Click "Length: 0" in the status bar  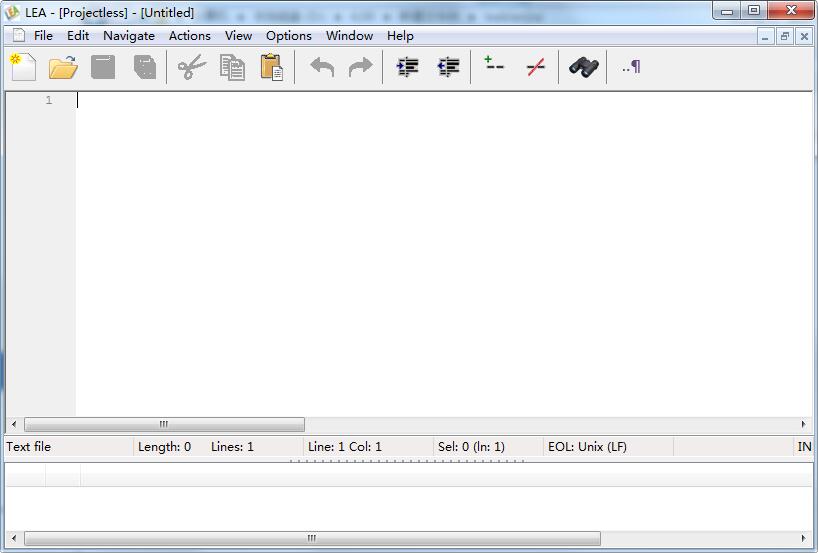click(x=164, y=447)
